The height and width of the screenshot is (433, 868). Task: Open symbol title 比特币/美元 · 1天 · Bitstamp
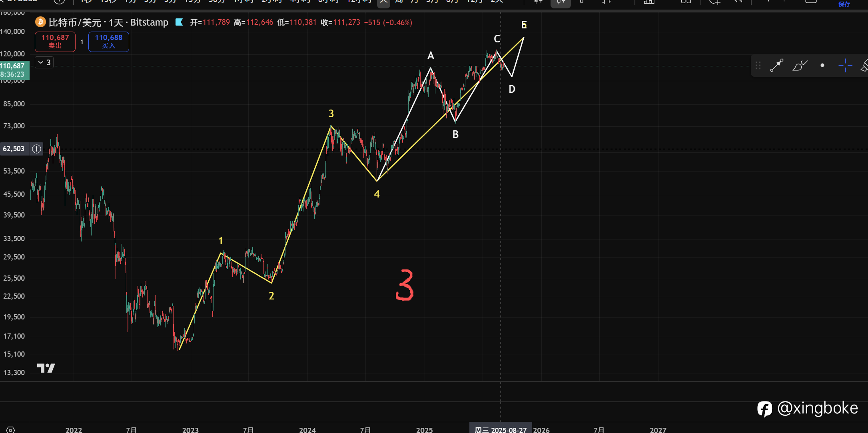(x=108, y=22)
